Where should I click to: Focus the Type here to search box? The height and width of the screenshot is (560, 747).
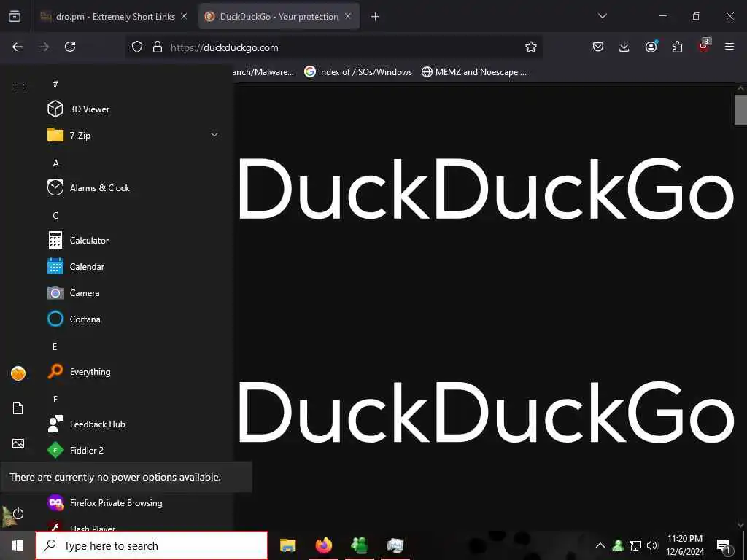tap(152, 545)
